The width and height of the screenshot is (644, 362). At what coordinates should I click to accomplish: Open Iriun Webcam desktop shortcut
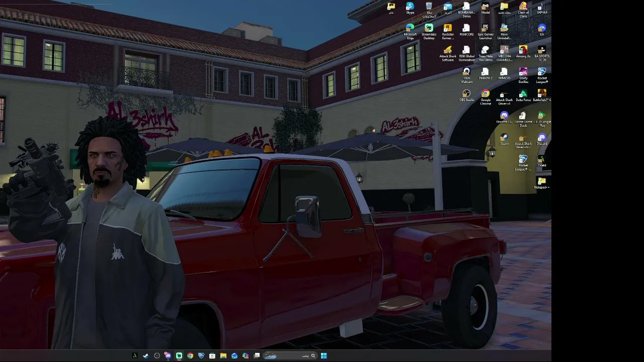pos(466,76)
